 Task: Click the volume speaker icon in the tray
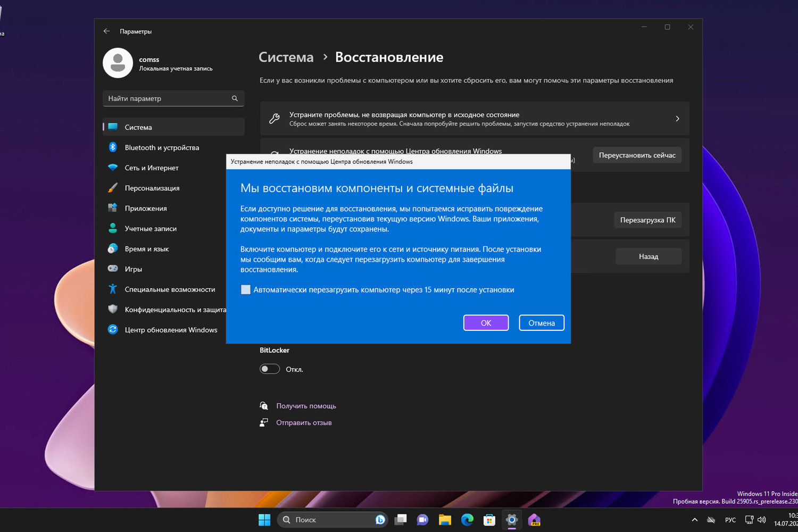(x=762, y=520)
